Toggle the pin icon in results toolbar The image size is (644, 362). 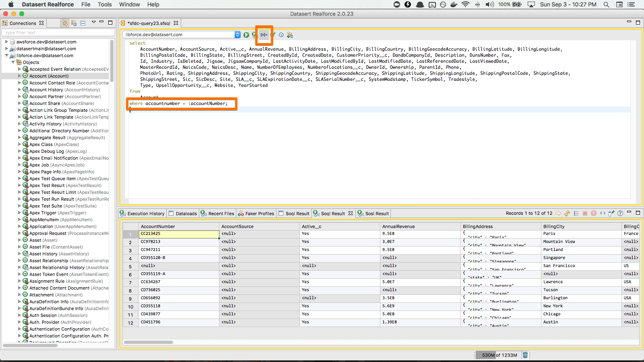(x=611, y=214)
